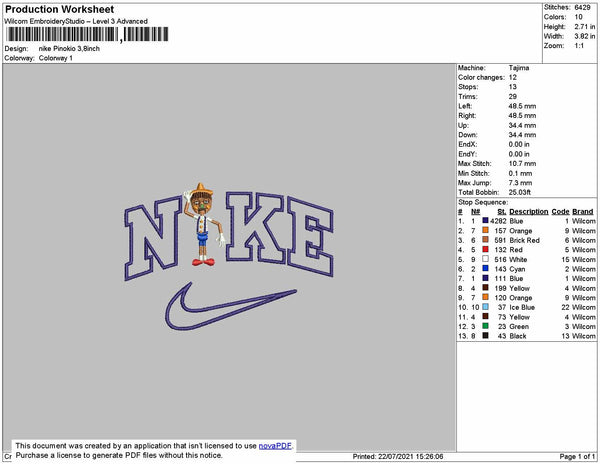The width and height of the screenshot is (600, 464).
Task: Click the Brand column header
Action: 583,212
